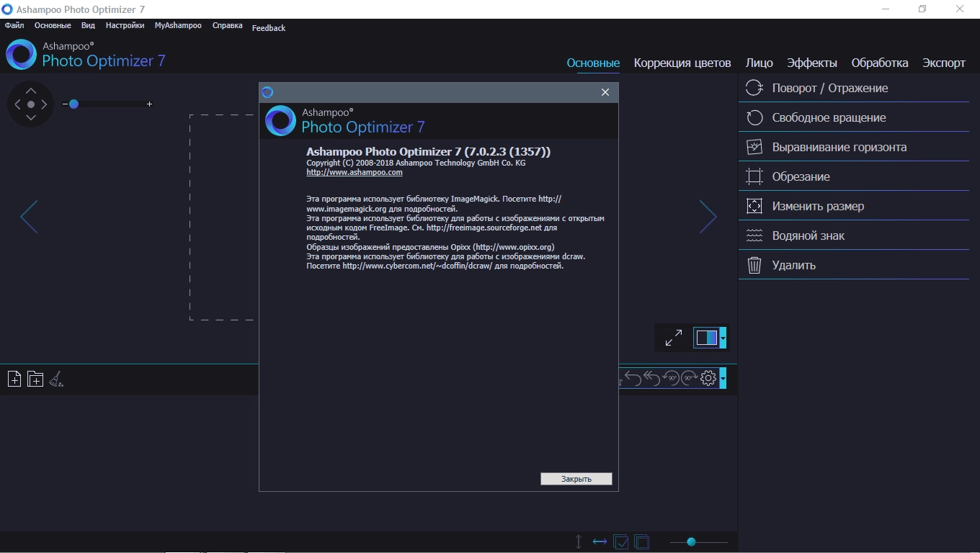
Task: Open the toolbar settings dropdown arrow
Action: pos(723,378)
